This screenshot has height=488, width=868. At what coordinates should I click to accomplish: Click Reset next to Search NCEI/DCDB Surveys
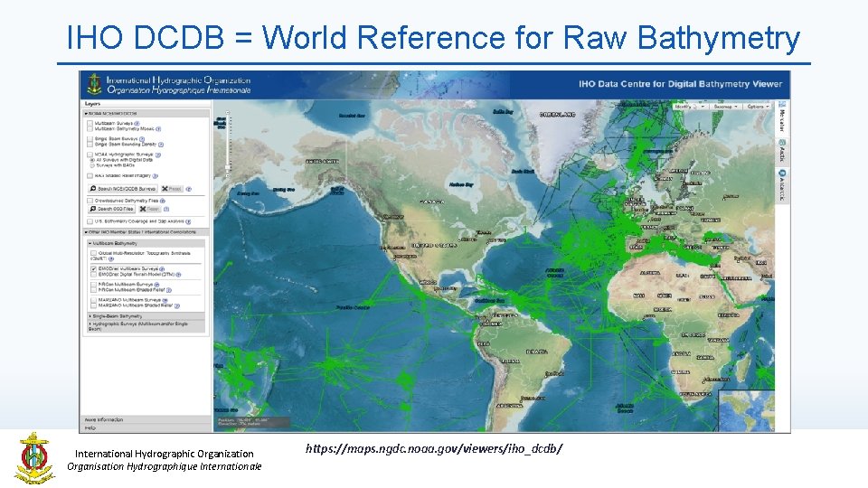(x=172, y=189)
